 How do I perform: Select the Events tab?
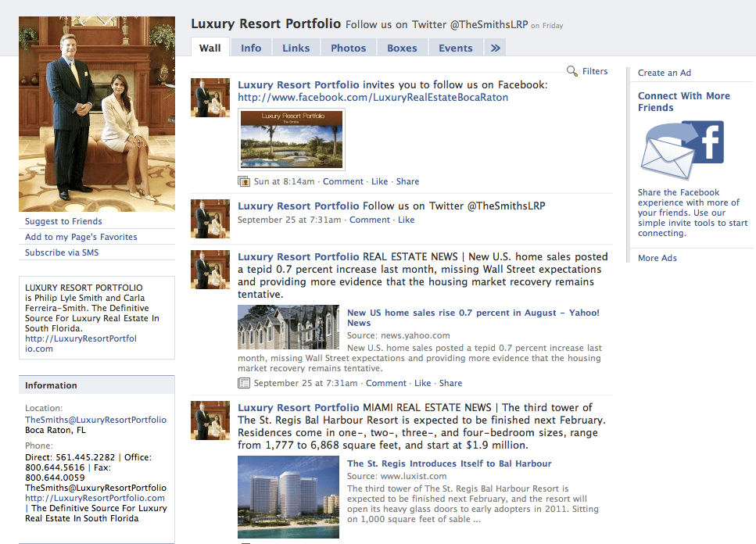point(456,48)
